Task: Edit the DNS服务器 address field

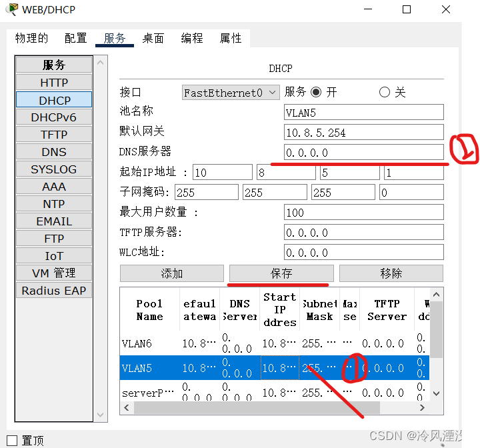Action: 364,152
